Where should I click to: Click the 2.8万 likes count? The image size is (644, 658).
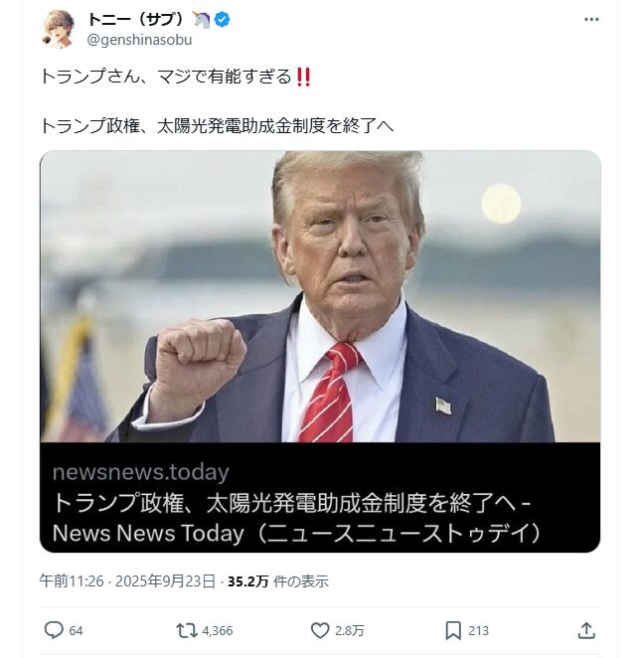(x=350, y=631)
